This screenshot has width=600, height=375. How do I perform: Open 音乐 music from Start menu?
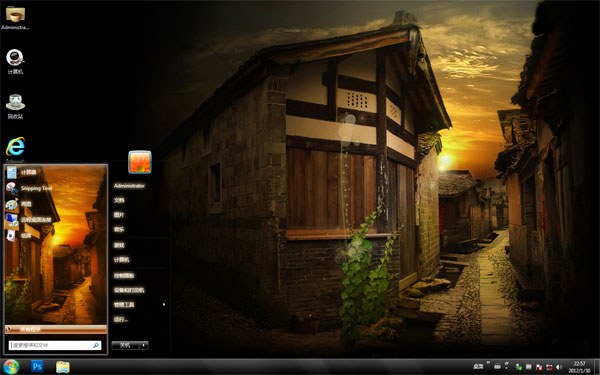(x=119, y=229)
